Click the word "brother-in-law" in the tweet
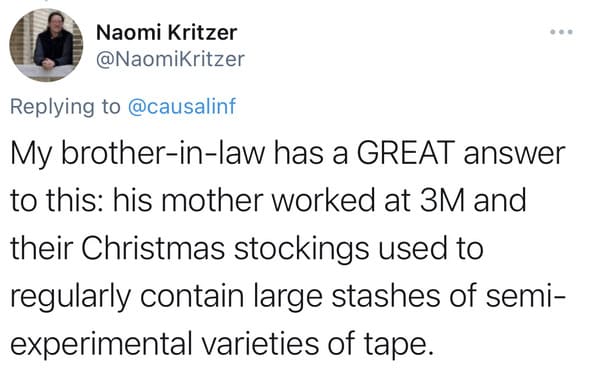 click(x=163, y=153)
